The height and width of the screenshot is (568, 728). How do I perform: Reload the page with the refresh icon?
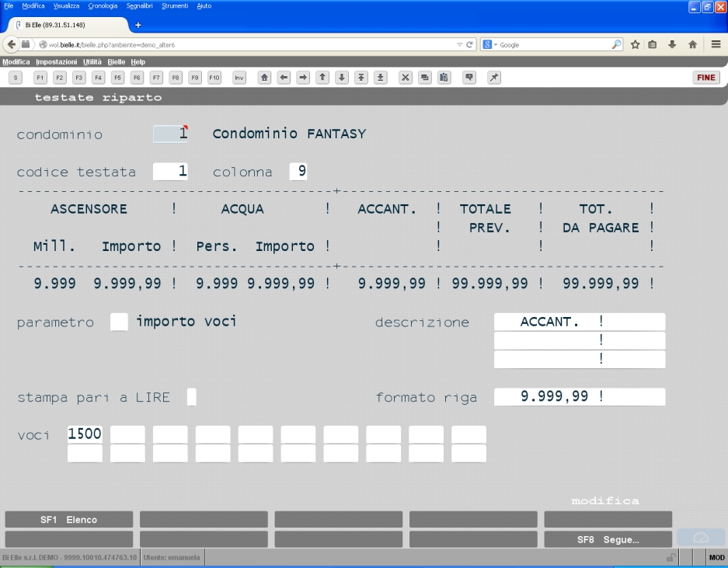pyautogui.click(x=469, y=44)
